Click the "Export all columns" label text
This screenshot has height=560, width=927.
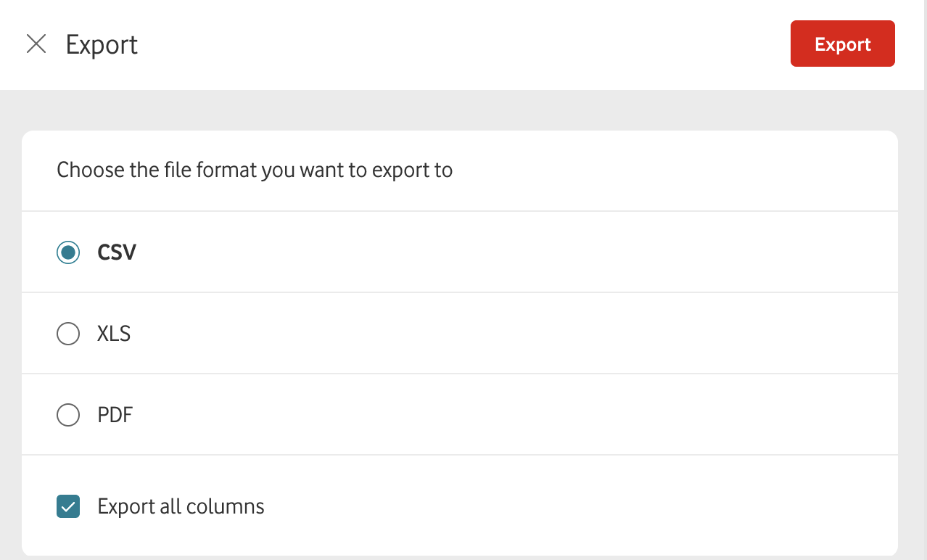point(181,506)
